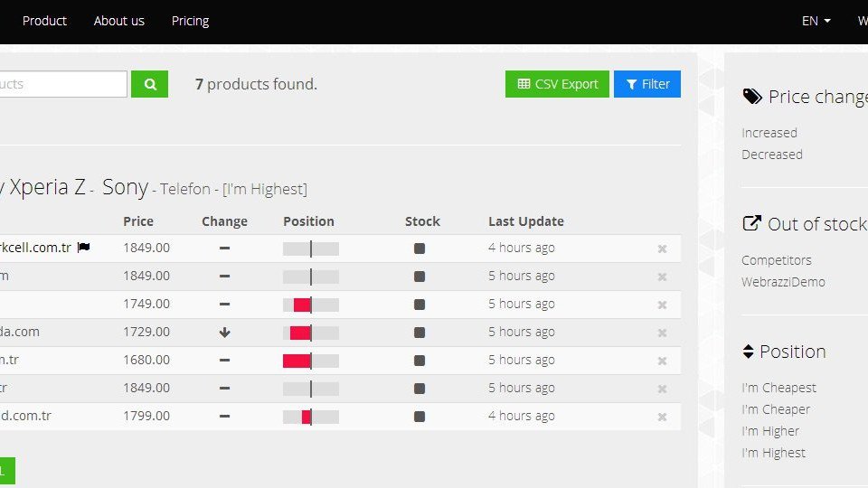868x488 pixels.
Task: Click the Price changes tag icon
Action: pos(751,97)
